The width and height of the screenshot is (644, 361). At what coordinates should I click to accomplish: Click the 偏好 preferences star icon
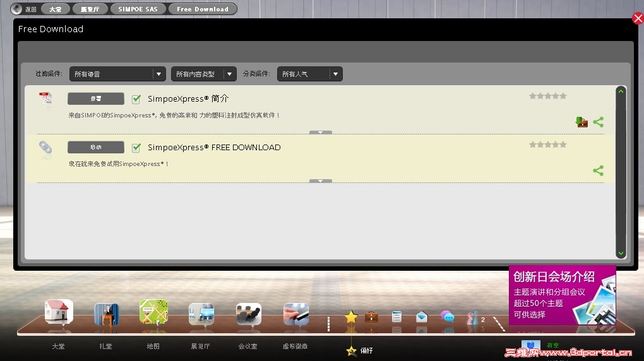[351, 351]
